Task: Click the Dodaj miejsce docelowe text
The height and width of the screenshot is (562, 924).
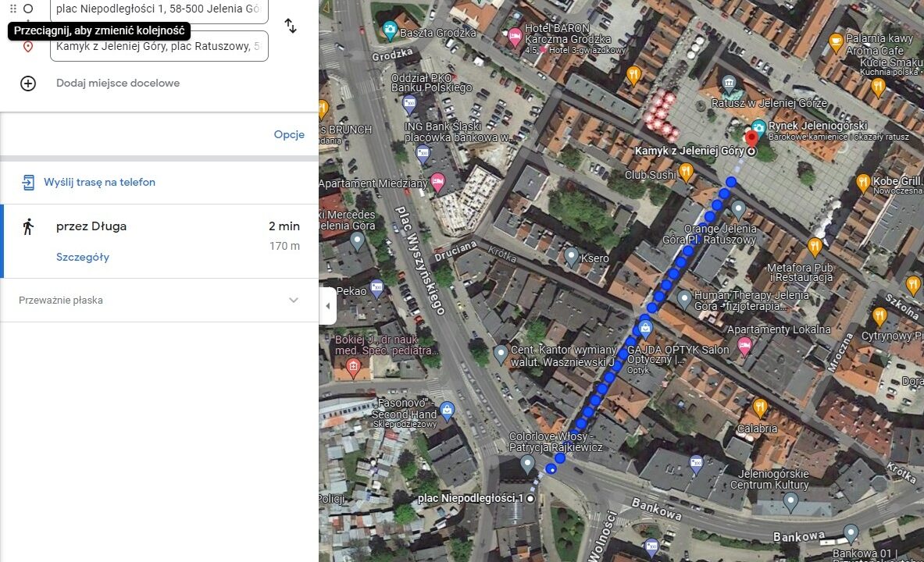Action: coord(118,84)
